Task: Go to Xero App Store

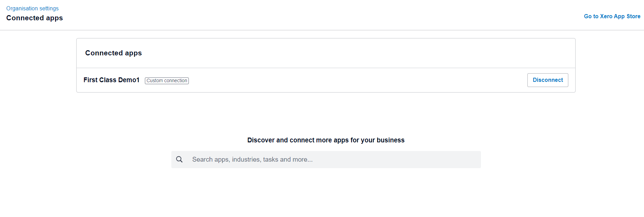Action: [x=612, y=16]
